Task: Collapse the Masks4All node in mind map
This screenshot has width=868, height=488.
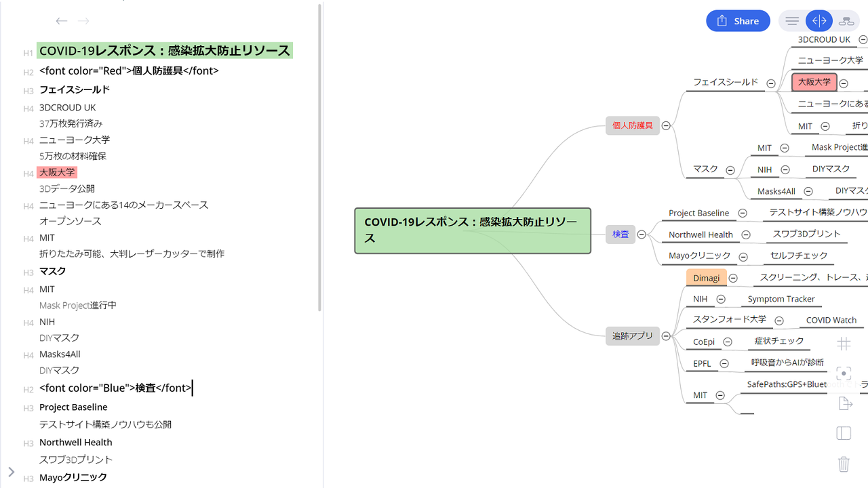Action: tap(808, 192)
